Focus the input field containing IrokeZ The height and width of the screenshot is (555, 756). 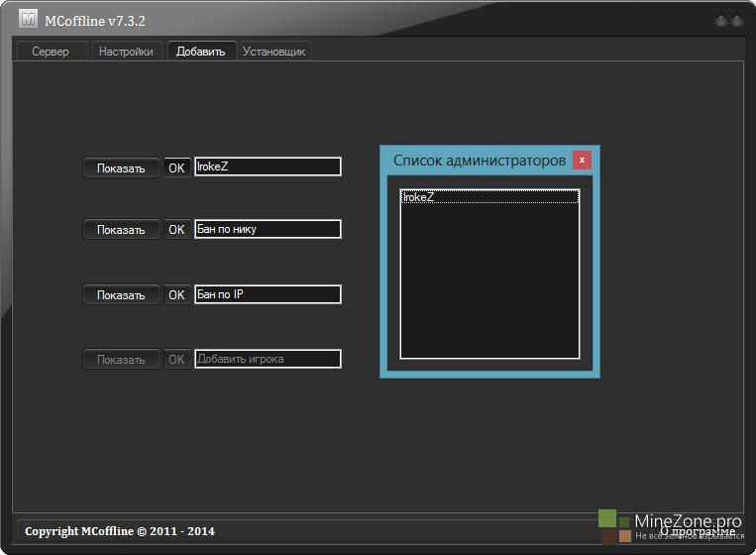click(268, 166)
